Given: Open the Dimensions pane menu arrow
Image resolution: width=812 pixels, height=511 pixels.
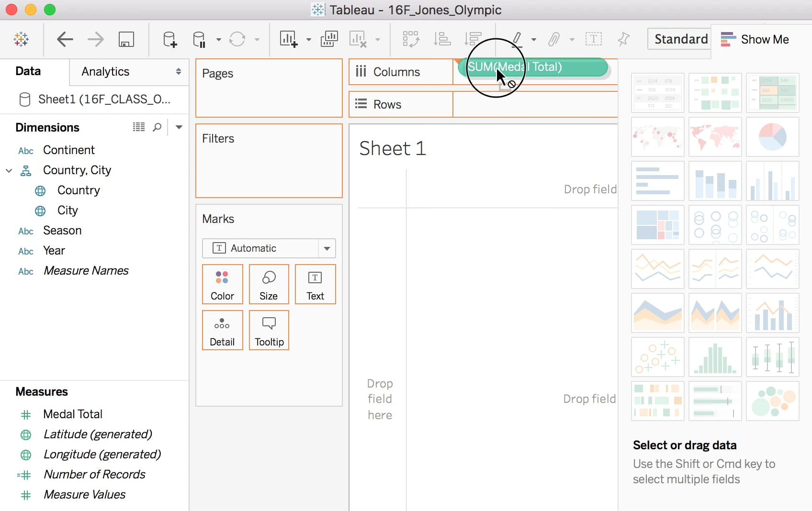Looking at the screenshot, I should 179,127.
